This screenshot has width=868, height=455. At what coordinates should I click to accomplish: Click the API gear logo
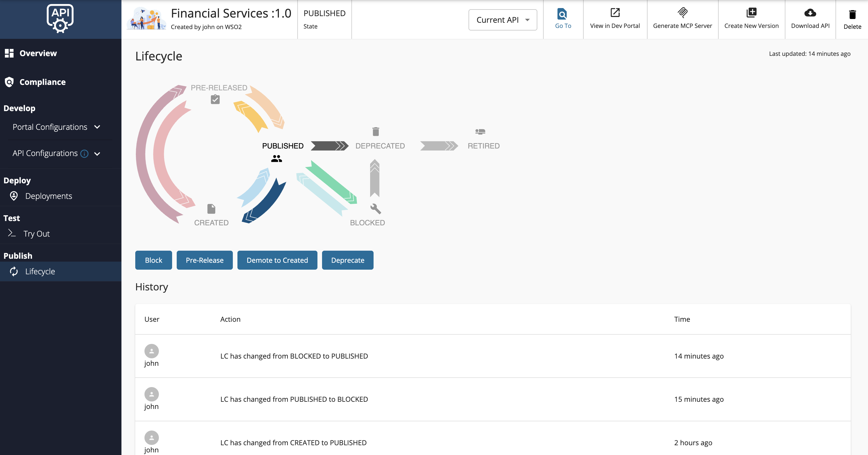click(60, 18)
